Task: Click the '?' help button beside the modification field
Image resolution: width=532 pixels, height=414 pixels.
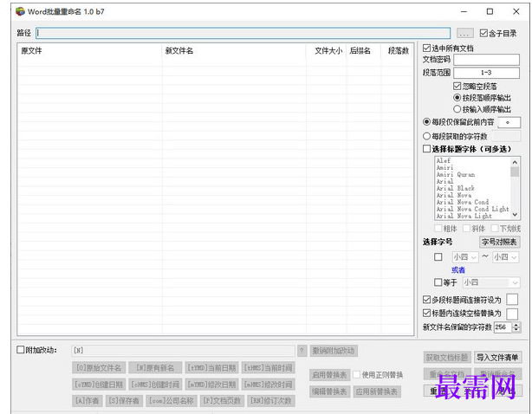Action: click(302, 351)
